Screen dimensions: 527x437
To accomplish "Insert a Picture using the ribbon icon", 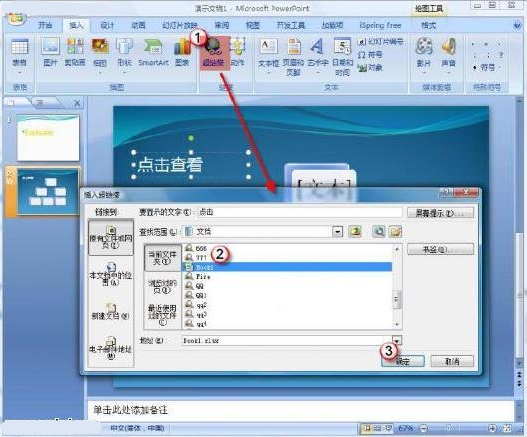I will 50,52.
